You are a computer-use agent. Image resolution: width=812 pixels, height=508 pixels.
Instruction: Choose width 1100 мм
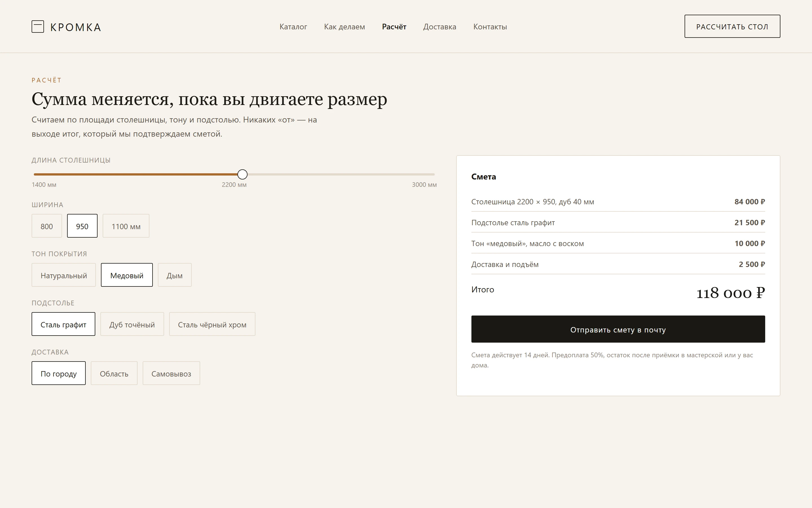[126, 226]
